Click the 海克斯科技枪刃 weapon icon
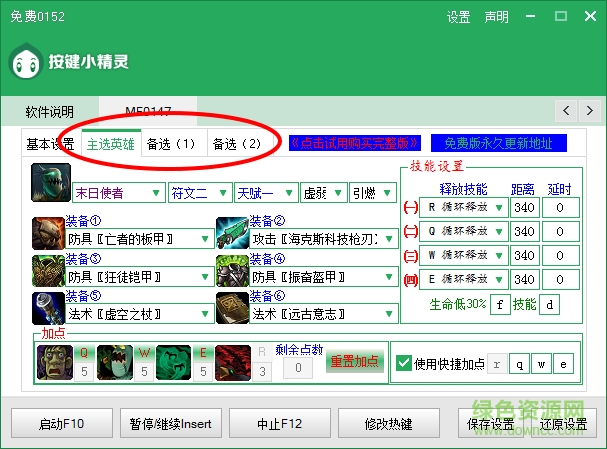 pyautogui.click(x=232, y=233)
